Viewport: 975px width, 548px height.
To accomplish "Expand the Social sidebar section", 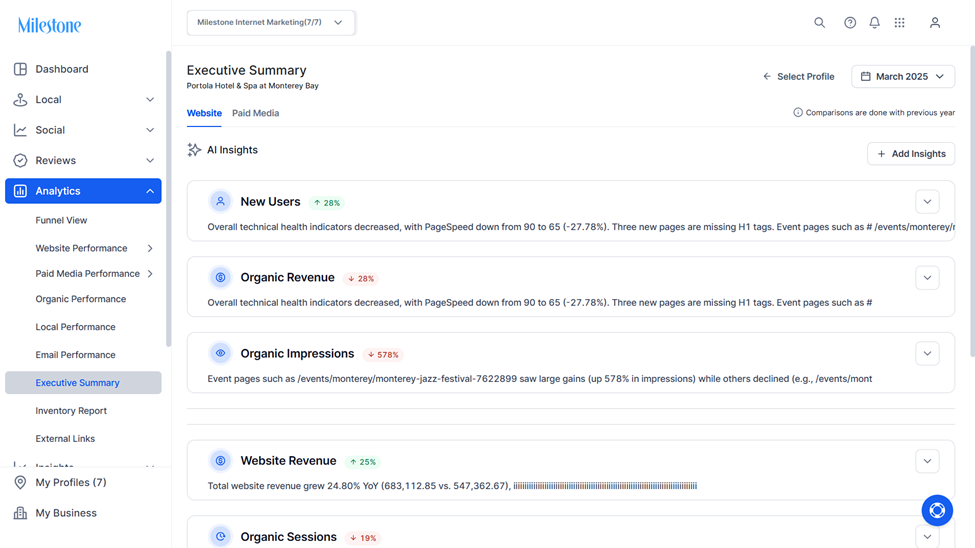I will pos(150,130).
